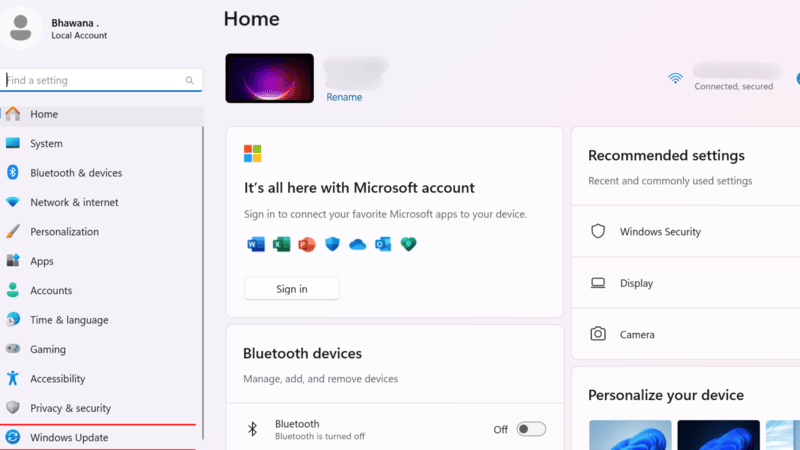The image size is (800, 450).
Task: Click the Rename link
Action: point(344,97)
